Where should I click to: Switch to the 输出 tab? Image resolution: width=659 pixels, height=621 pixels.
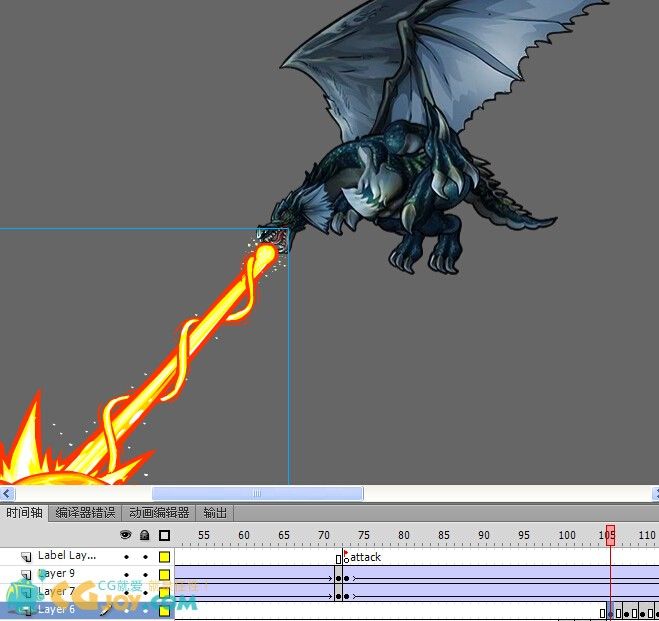click(x=215, y=513)
